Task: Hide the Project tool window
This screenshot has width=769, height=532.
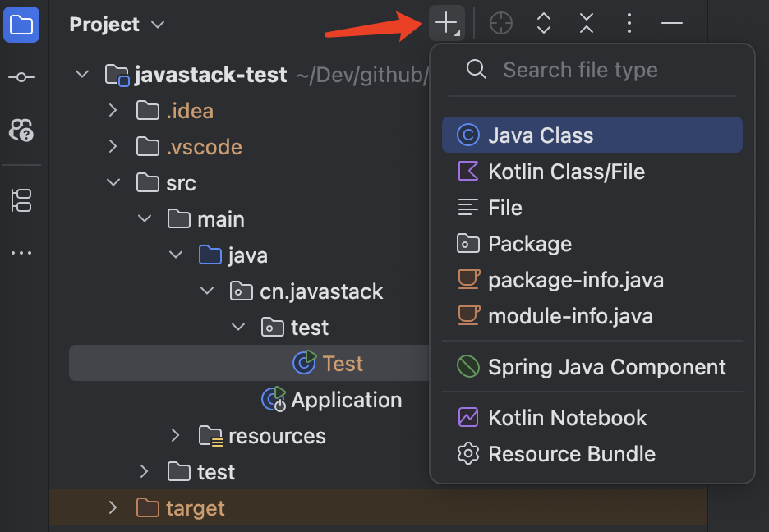Action: click(x=672, y=24)
